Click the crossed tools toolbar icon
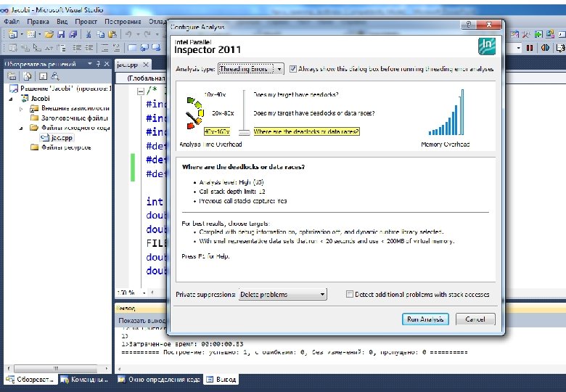The width and height of the screenshot is (566, 392). pyautogui.click(x=526, y=34)
